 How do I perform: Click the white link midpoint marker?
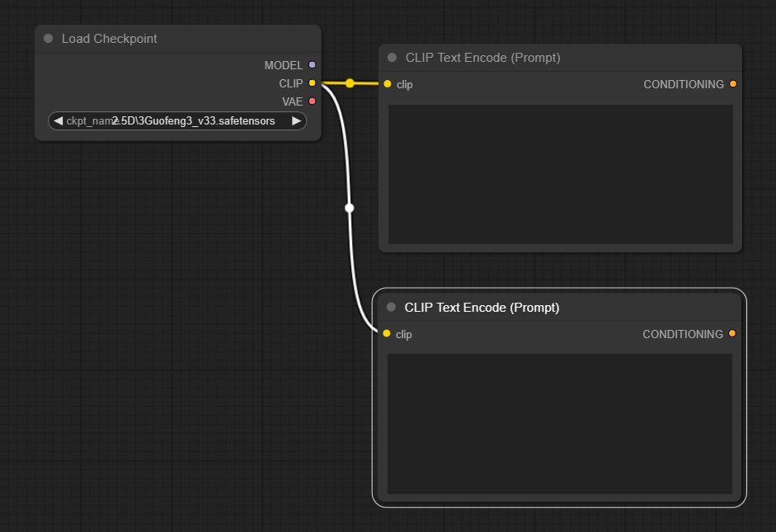click(x=350, y=208)
